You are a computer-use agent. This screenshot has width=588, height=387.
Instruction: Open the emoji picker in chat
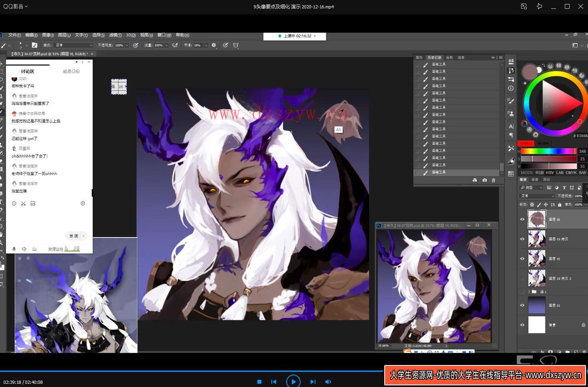pos(14,203)
